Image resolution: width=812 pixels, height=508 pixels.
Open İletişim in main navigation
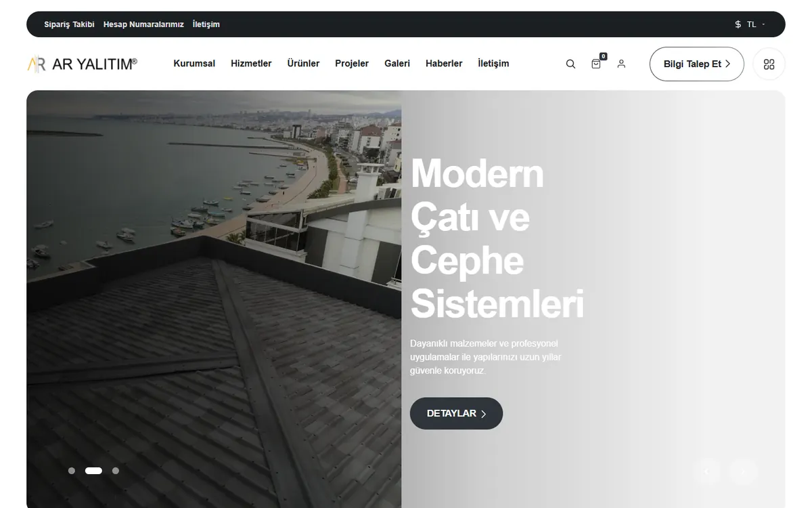point(493,64)
